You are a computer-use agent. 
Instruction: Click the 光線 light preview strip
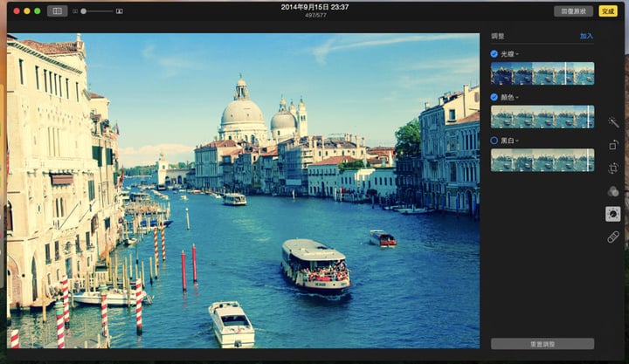(x=542, y=73)
